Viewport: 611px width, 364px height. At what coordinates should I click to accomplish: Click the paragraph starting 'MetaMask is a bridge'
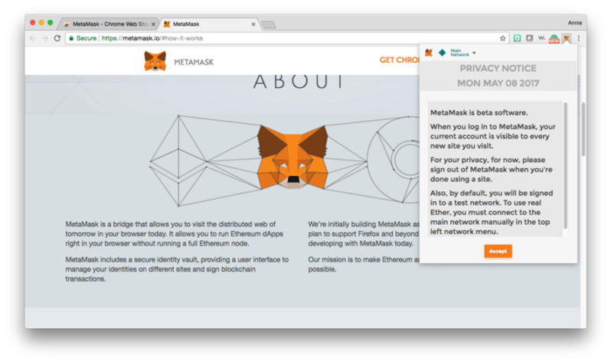174,233
